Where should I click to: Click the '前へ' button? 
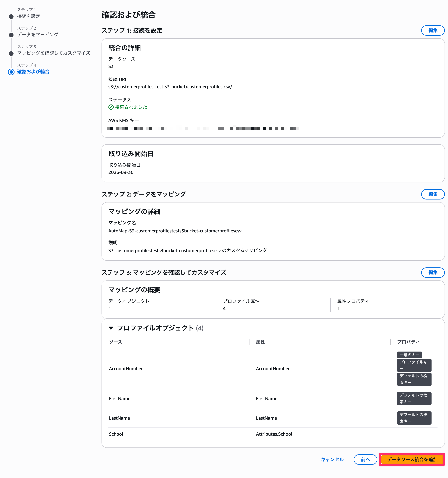365,459
